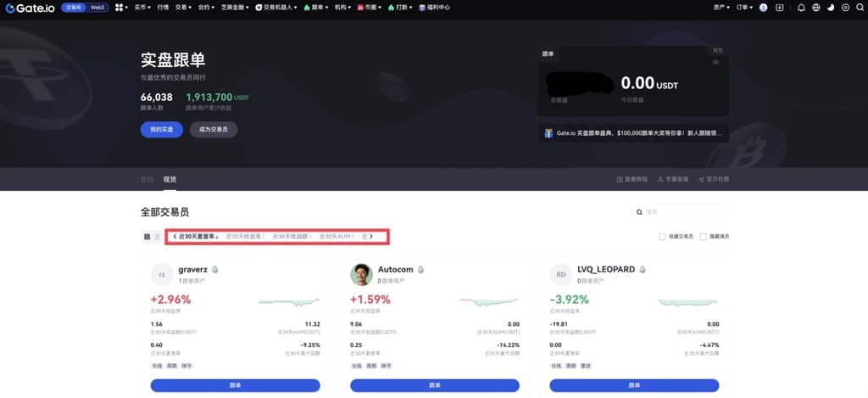Toggle the eye icon to hide balance
Viewport: 868px width, 398px height.
pos(716,62)
